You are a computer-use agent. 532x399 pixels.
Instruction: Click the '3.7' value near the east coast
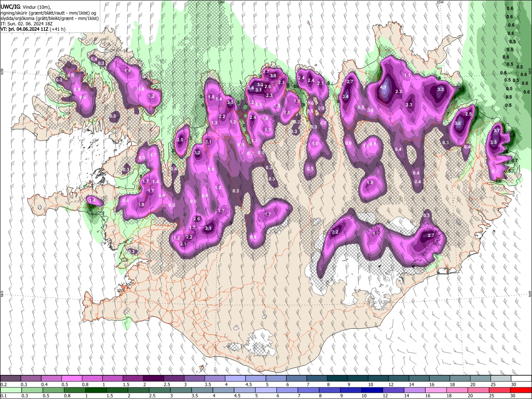pos(496,131)
